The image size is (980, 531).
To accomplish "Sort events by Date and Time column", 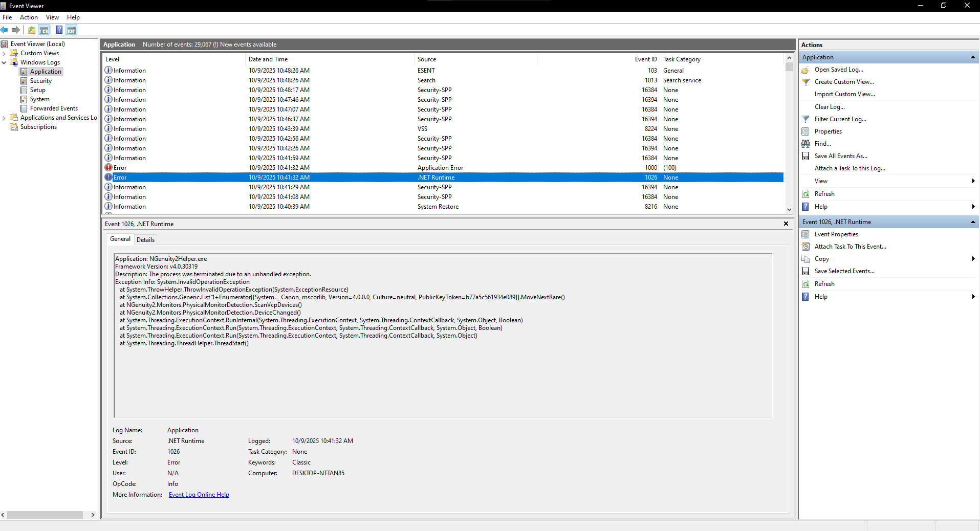I will point(330,59).
